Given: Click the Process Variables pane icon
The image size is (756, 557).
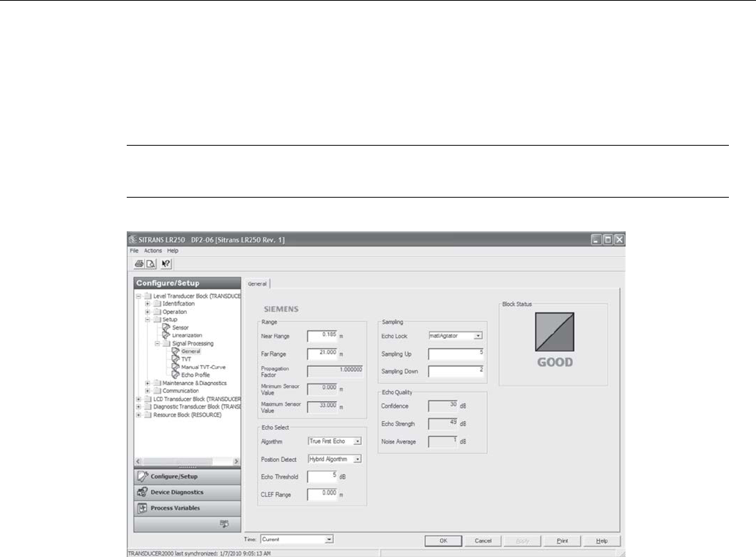Looking at the screenshot, I should 143,508.
